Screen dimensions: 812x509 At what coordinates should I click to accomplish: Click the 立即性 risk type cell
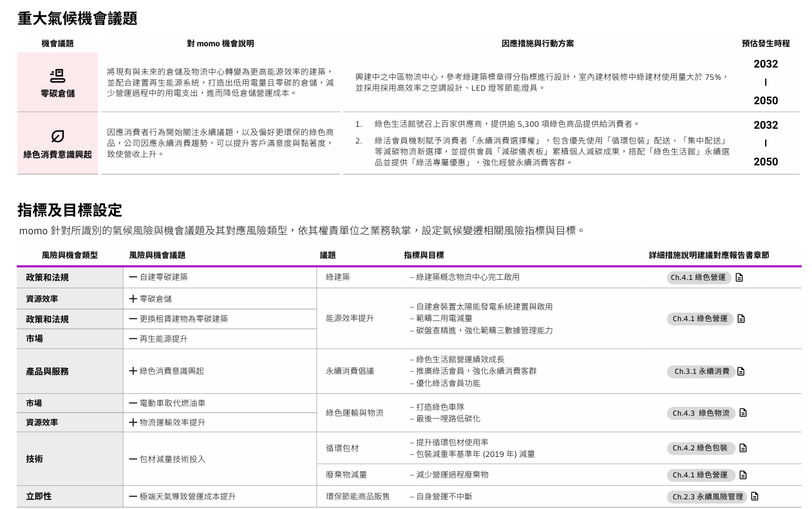(x=39, y=497)
